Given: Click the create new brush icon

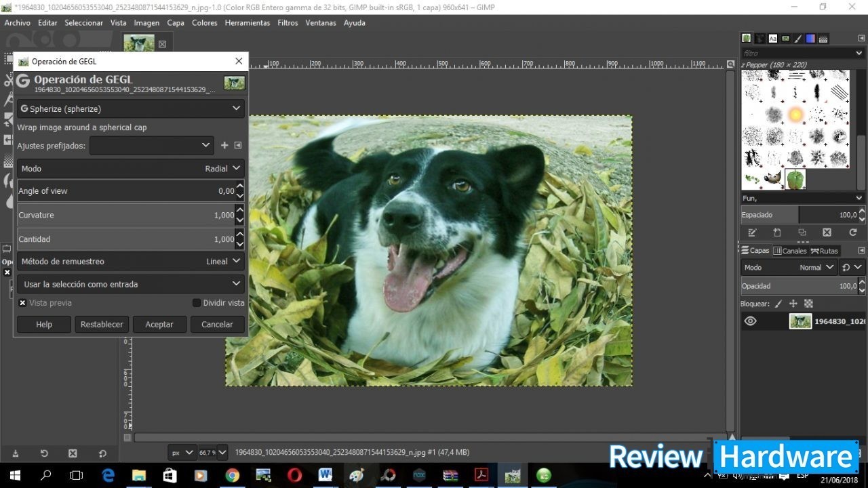Looking at the screenshot, I should pyautogui.click(x=777, y=232).
